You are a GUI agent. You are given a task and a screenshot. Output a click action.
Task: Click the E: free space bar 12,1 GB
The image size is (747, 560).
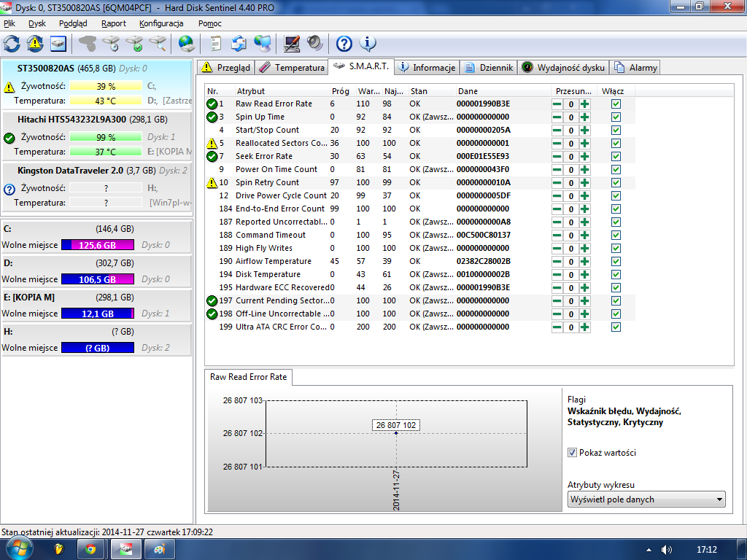click(x=98, y=314)
